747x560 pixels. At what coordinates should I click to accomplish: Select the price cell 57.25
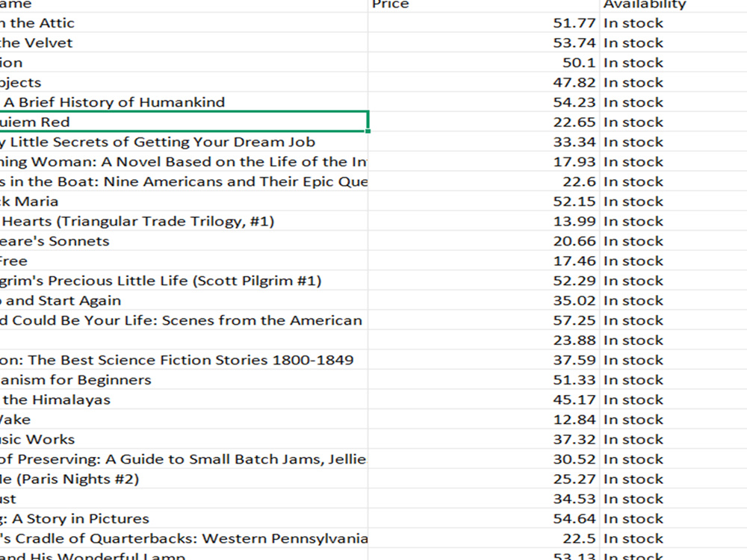[x=483, y=320]
